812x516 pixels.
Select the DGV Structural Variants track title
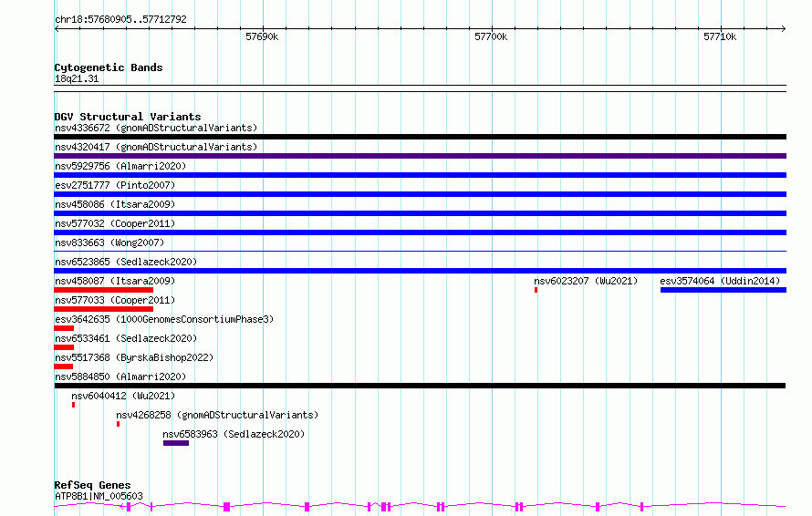(128, 117)
